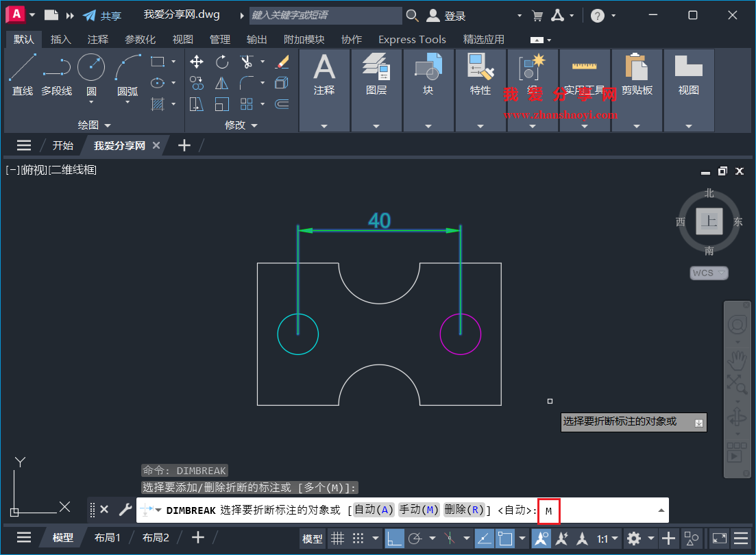Click the Explode tool icon

(x=282, y=83)
